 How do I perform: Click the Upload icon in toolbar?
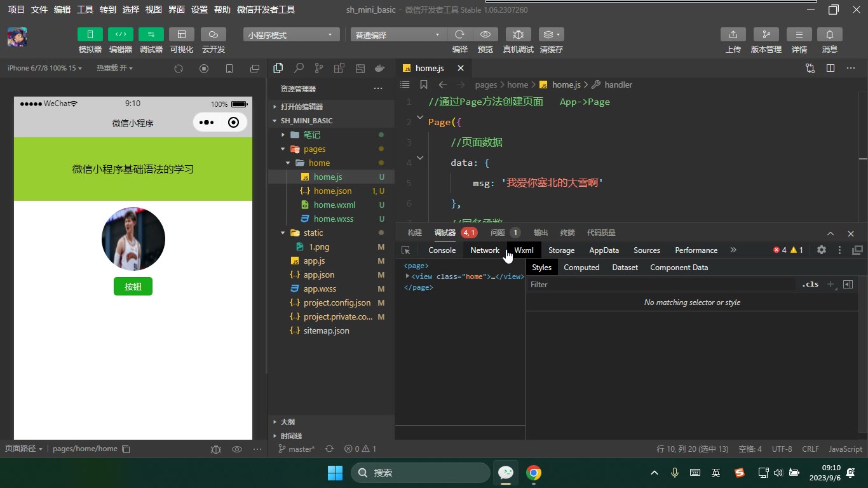coord(733,34)
